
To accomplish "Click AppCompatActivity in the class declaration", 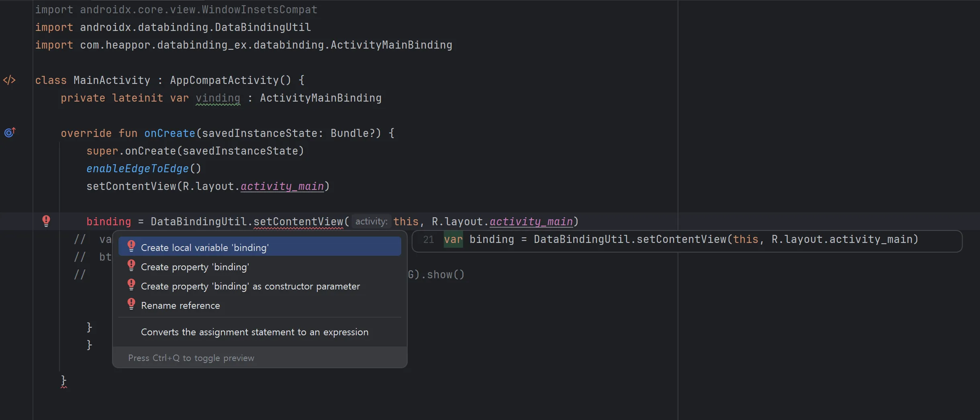I will tap(224, 80).
